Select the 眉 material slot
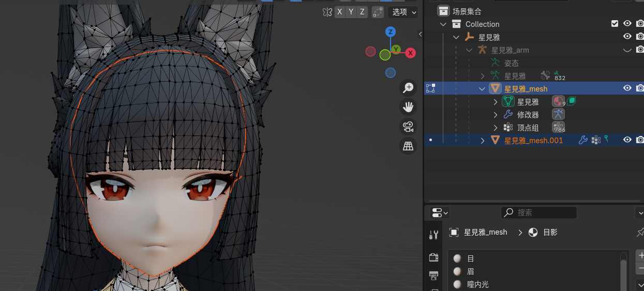Screen dimensions: 644x291 click(471, 271)
